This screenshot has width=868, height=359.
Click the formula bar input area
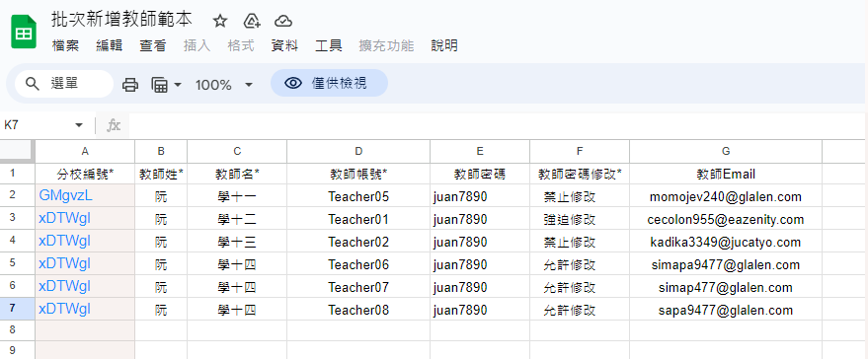point(496,125)
